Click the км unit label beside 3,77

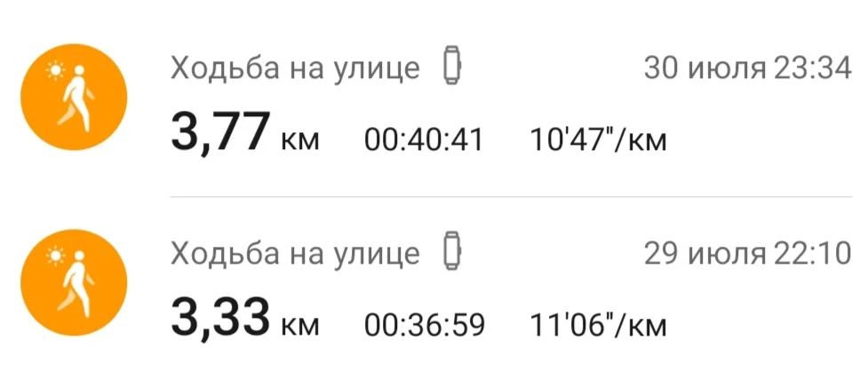tap(299, 142)
